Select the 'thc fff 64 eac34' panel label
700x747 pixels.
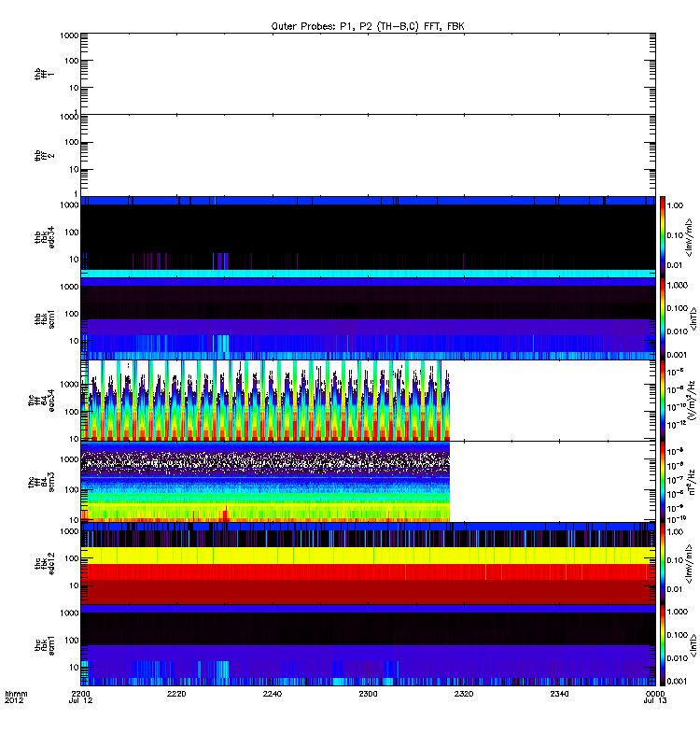tap(41, 401)
